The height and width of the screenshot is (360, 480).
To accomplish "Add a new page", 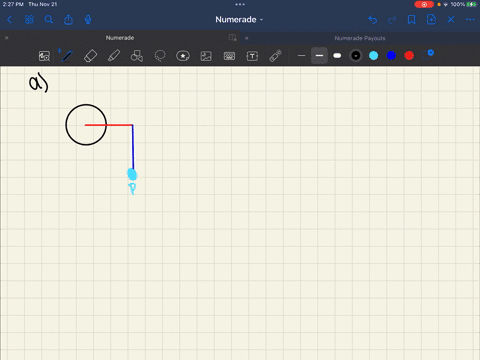I will click(x=431, y=20).
